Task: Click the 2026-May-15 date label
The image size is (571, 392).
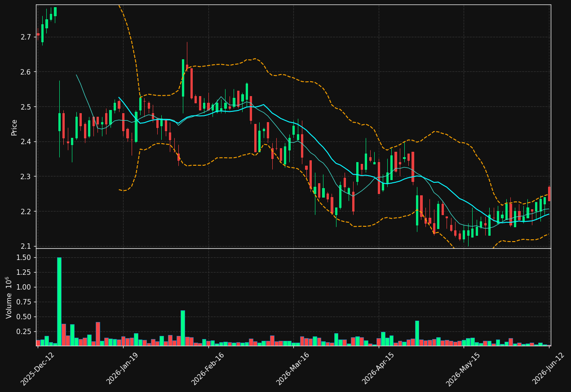Action: coord(463,369)
